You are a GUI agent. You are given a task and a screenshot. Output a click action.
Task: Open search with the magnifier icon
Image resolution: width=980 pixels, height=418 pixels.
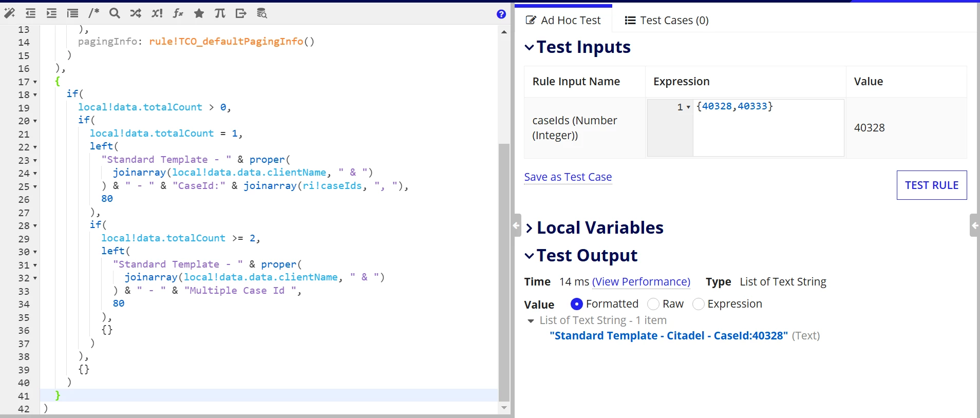click(115, 13)
